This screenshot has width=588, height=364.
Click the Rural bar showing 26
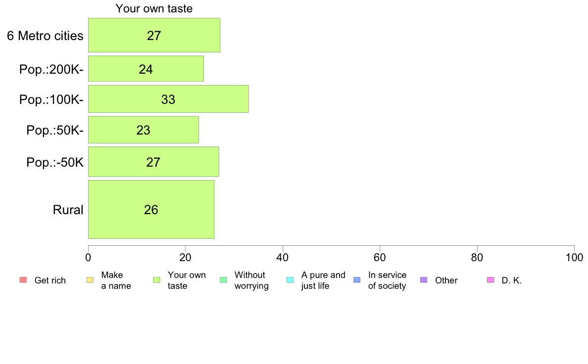coord(151,209)
